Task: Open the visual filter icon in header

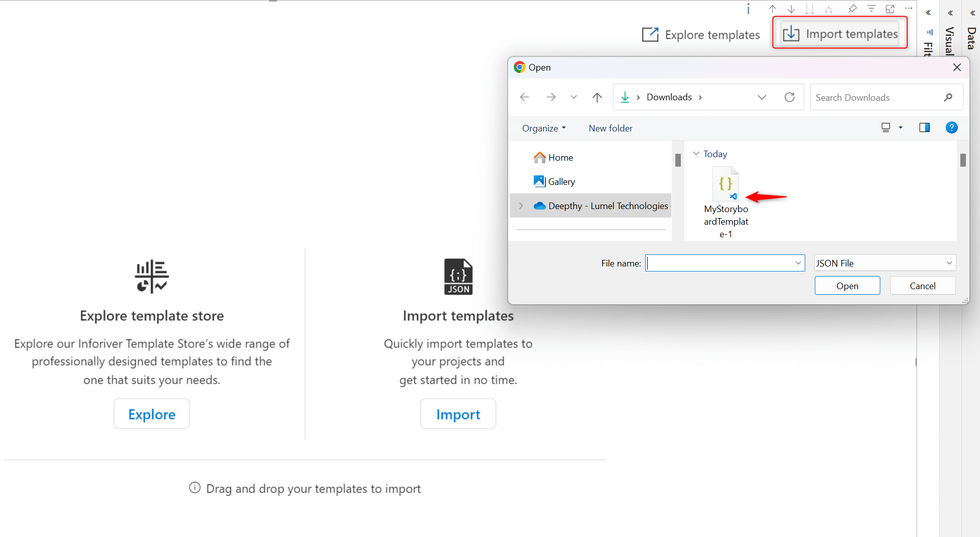Action: coord(871,9)
